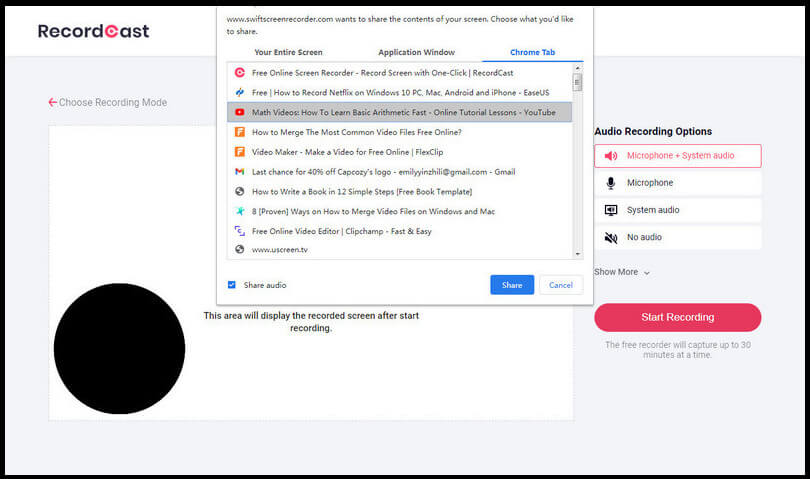Select the System audio option
This screenshot has height=479, width=810.
tap(677, 210)
